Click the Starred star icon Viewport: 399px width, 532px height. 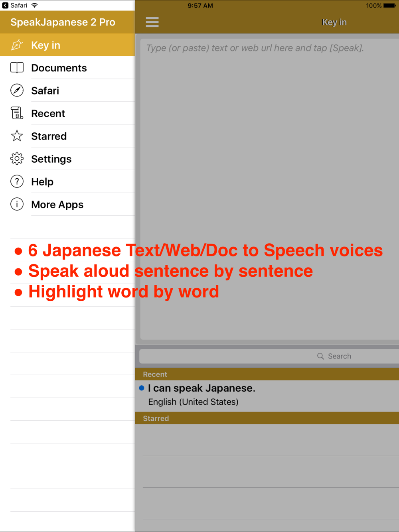tap(17, 136)
